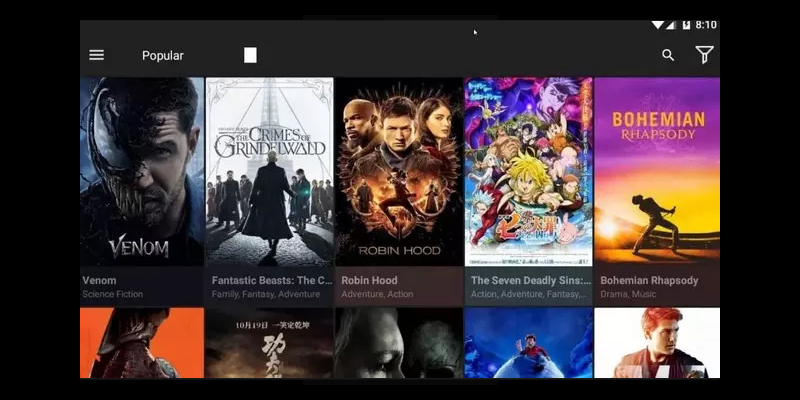Click the "Science Fiction" genre label
This screenshot has height=400, width=800.
pos(113,294)
